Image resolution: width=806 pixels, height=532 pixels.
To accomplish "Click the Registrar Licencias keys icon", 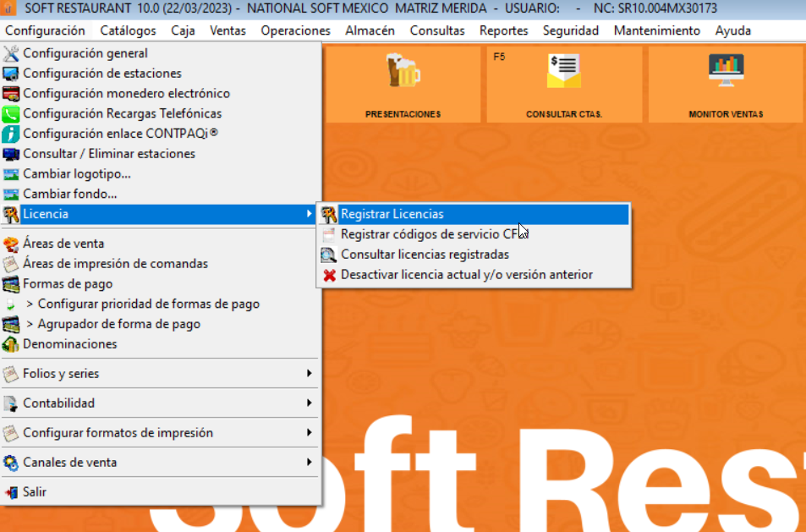I will point(329,214).
